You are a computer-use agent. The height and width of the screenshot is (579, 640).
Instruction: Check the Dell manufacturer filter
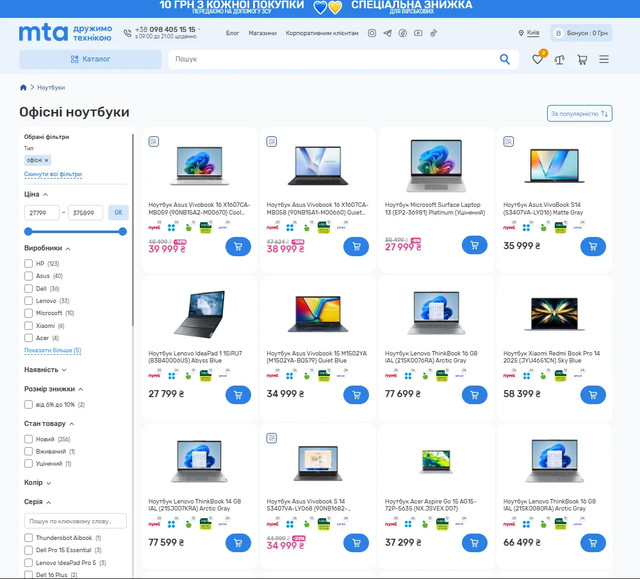click(x=28, y=288)
